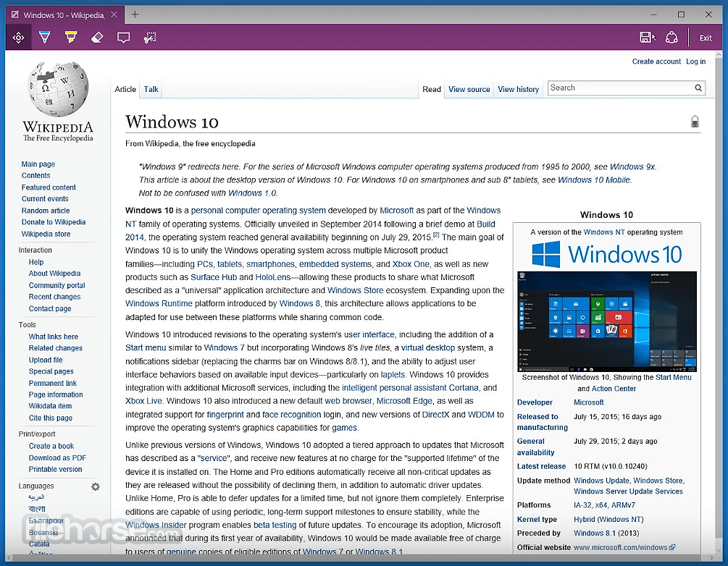Open Contents in the sidebar
Image resolution: width=728 pixels, height=566 pixels.
(35, 175)
